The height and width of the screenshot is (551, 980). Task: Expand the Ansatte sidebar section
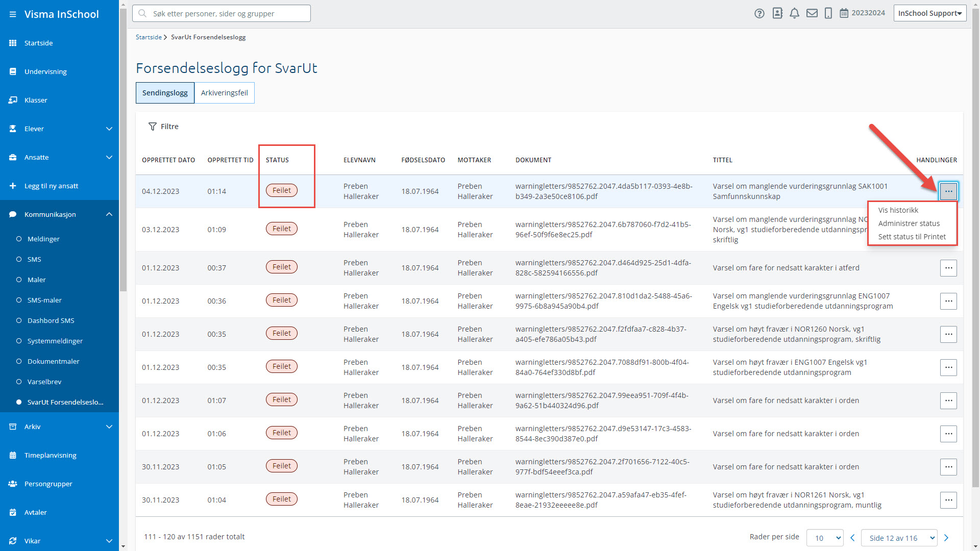pos(109,157)
